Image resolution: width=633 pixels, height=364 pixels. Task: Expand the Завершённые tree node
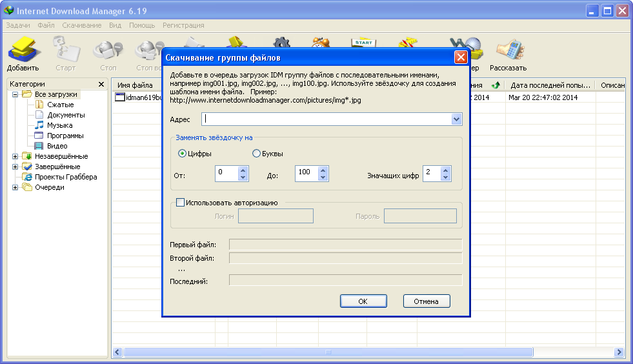tap(15, 167)
